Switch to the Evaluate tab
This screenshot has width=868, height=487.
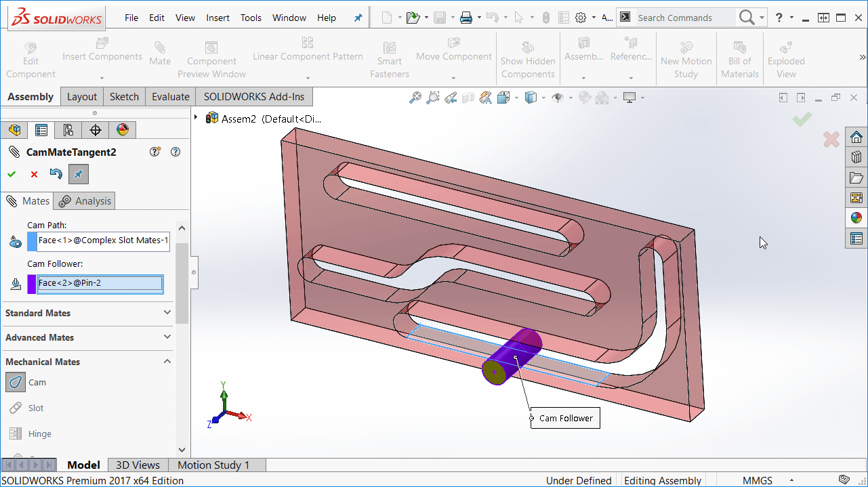170,96
